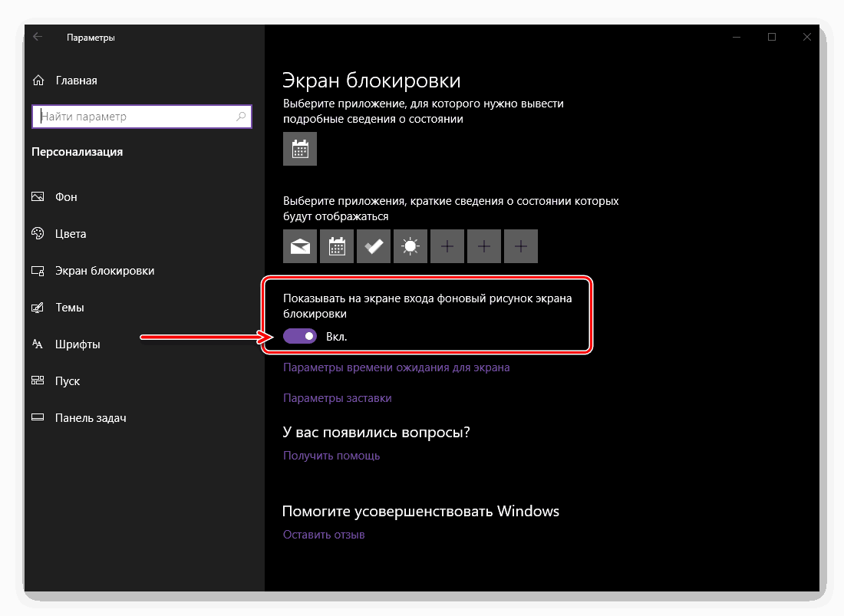Screen dimensions: 844x616
Task: Click the Темы brush icon
Action: pyautogui.click(x=38, y=307)
